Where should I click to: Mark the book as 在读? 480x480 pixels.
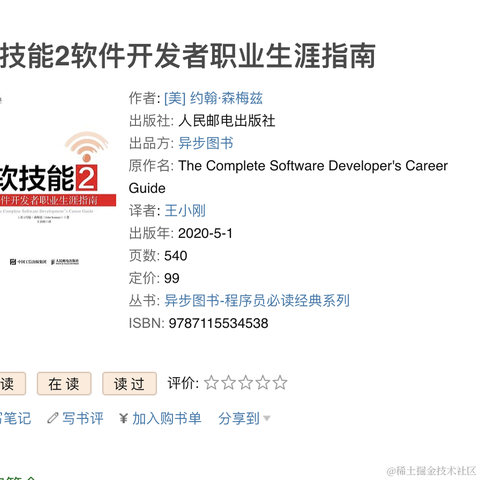tap(64, 384)
